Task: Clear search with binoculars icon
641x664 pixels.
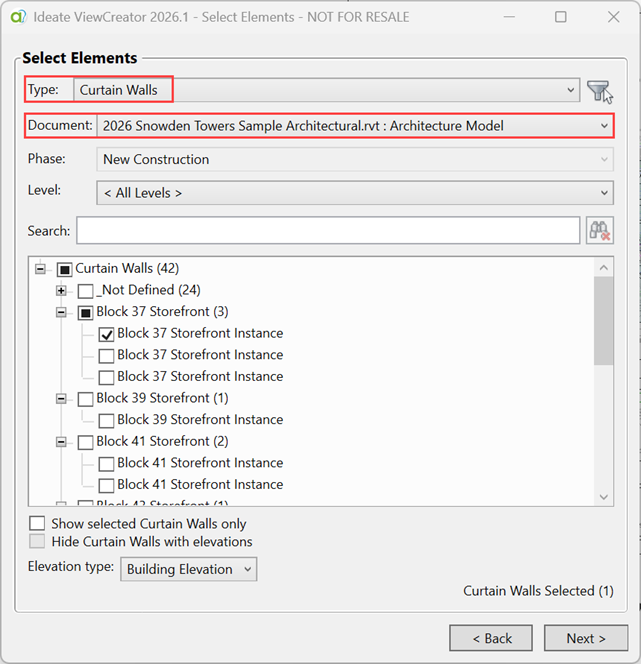Action: click(x=600, y=230)
